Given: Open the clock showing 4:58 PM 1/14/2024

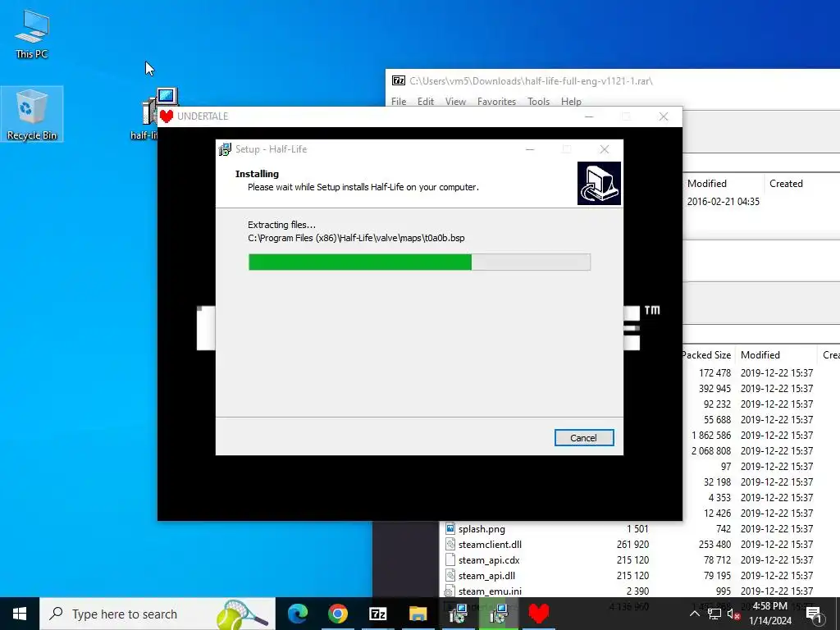Looking at the screenshot, I should [769, 614].
